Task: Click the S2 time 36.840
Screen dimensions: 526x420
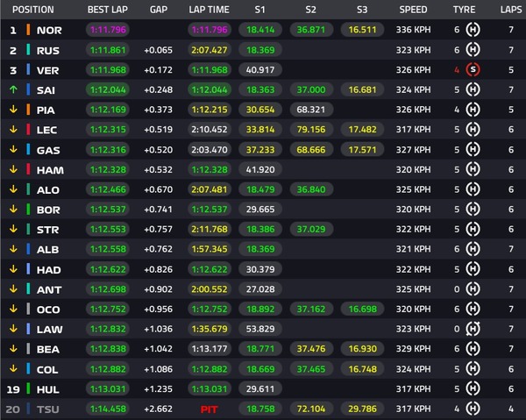Action: click(311, 189)
